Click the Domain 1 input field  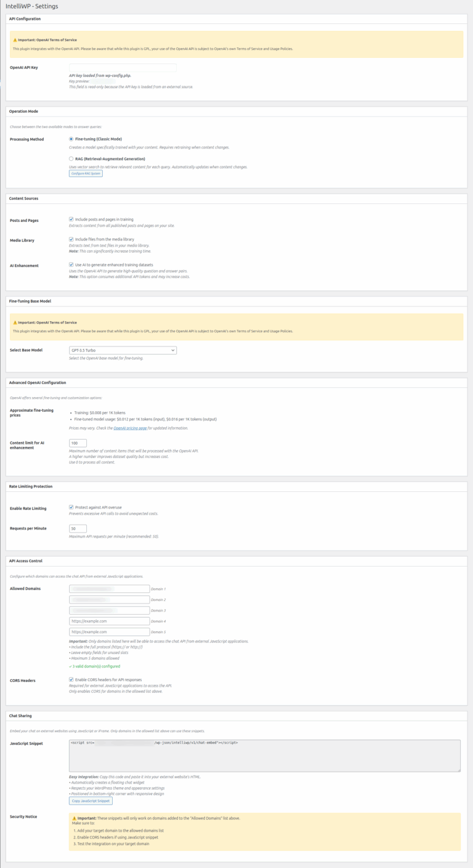tap(110, 589)
